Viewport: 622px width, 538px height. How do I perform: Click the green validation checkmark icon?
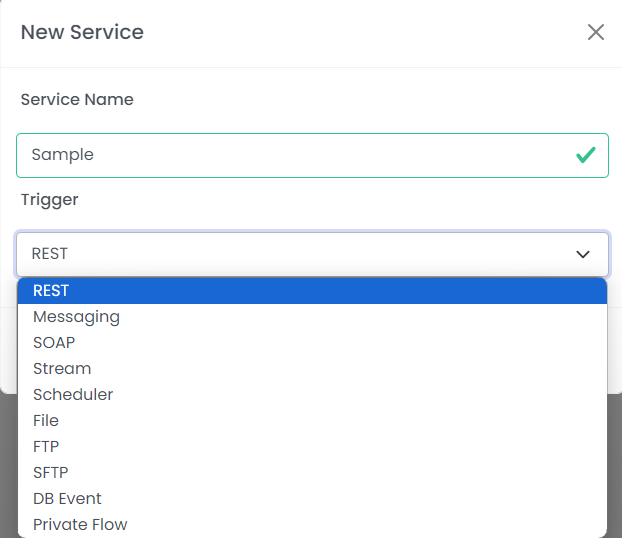pos(586,155)
